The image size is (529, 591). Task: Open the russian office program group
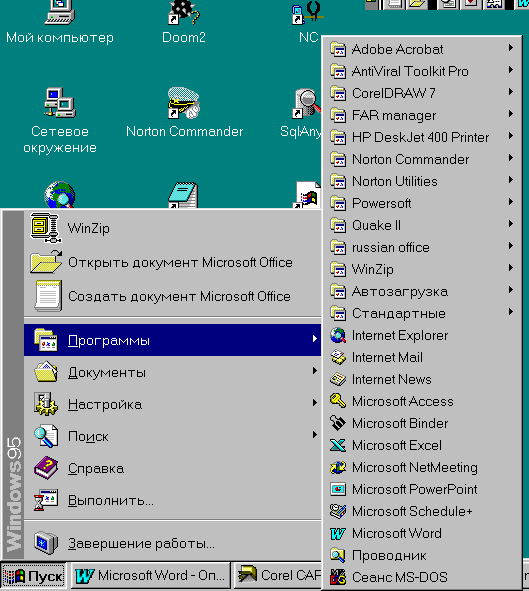[422, 247]
